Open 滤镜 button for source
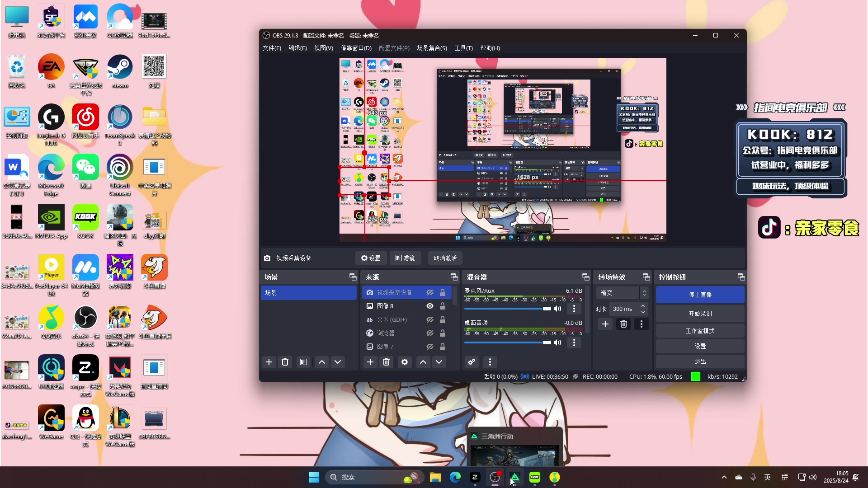Viewport: 868px width, 488px height. pyautogui.click(x=405, y=258)
